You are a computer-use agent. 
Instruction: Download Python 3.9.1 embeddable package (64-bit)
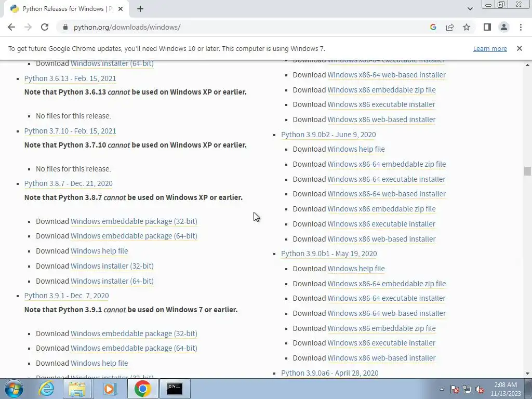(134, 348)
